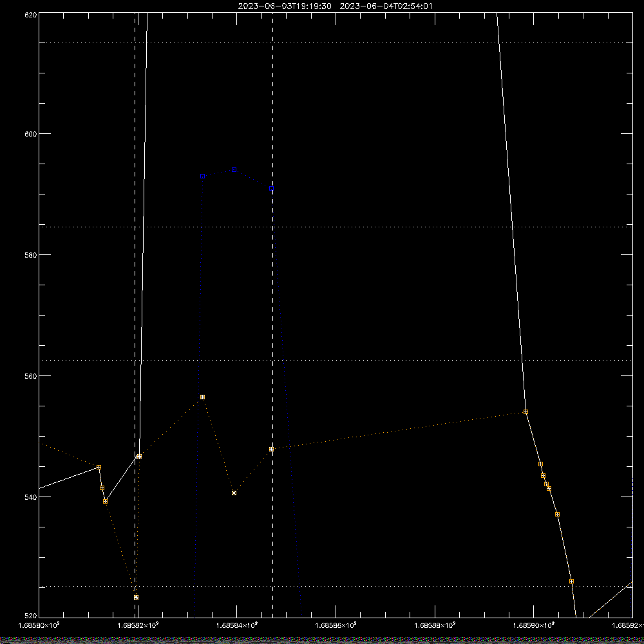Select the orange marker near 526 at lower right
The image size is (644, 644).
click(571, 581)
